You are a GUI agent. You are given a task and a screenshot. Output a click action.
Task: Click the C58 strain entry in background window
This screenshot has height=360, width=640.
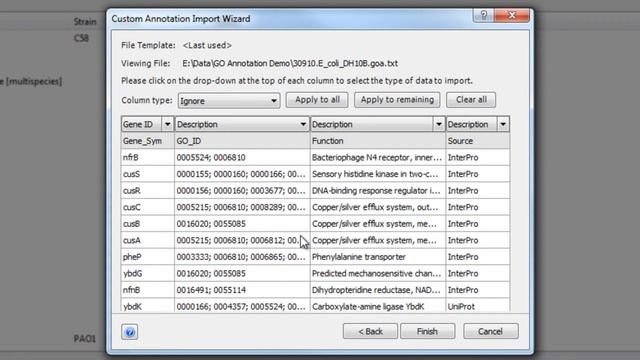[81, 38]
